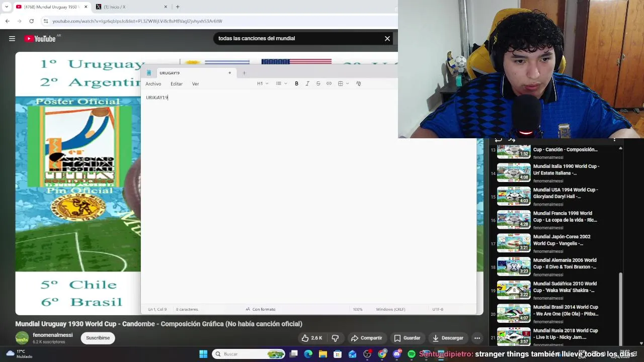Click the unsaved dot on URUGAY19 tab
This screenshot has width=644, height=362.
pos(229,73)
